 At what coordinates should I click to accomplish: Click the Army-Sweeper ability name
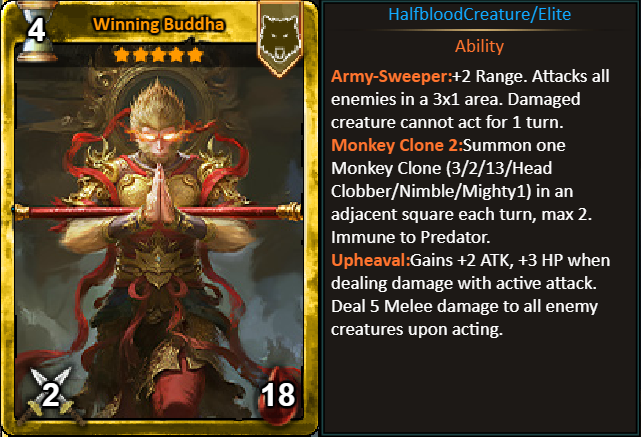(x=392, y=76)
